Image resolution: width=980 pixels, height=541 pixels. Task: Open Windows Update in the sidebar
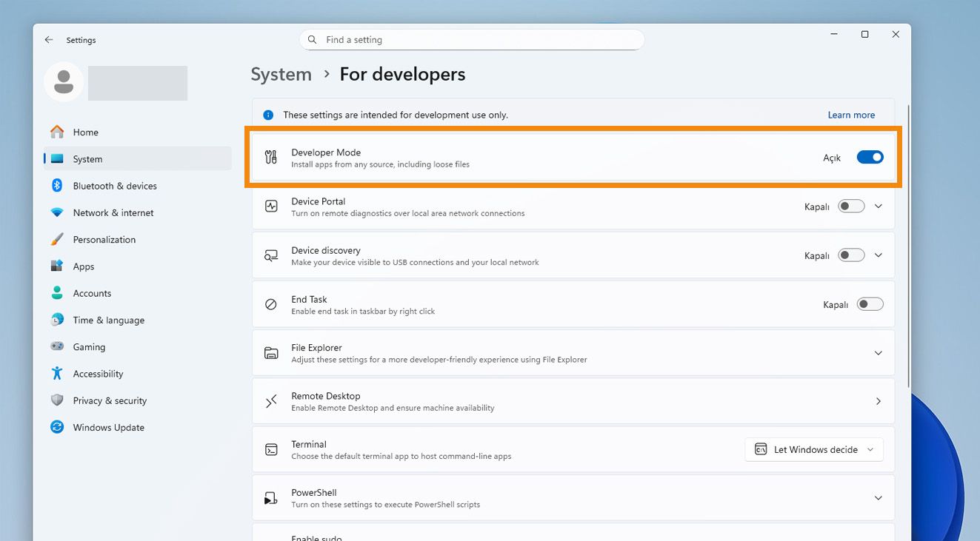coord(108,427)
